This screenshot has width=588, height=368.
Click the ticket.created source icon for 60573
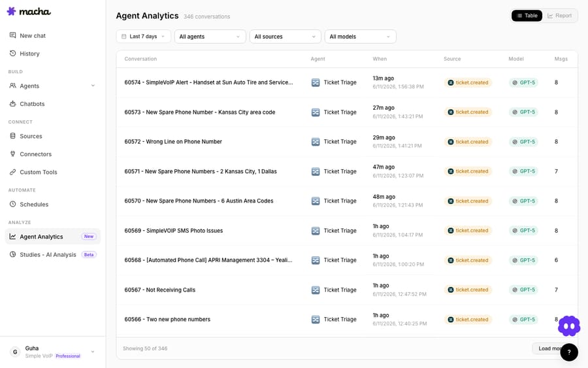[451, 112]
